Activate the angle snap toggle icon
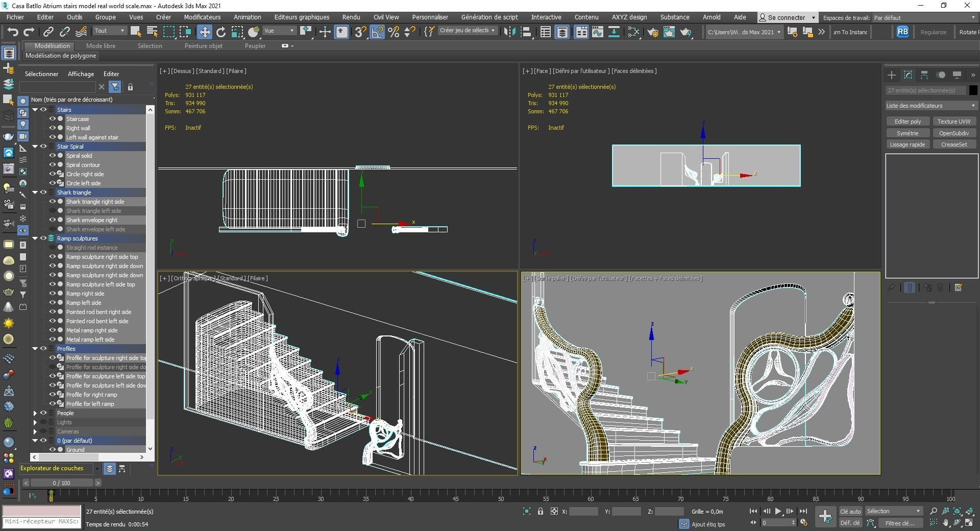Screen dimensions: 980x531 pos(377,32)
